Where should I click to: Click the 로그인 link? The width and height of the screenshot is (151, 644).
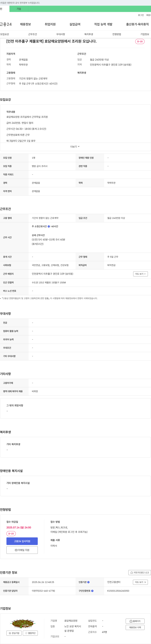click(x=141, y=15)
